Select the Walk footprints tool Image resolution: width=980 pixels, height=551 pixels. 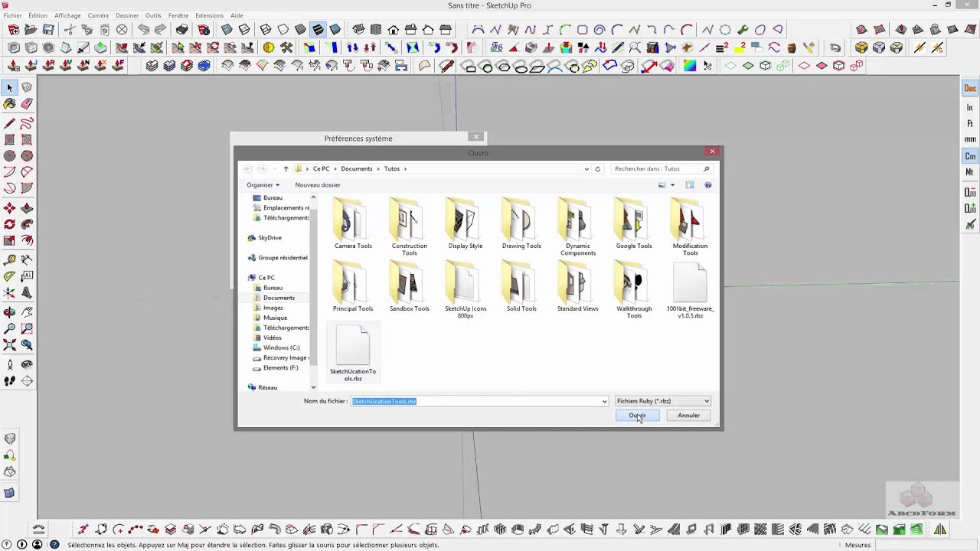point(10,380)
